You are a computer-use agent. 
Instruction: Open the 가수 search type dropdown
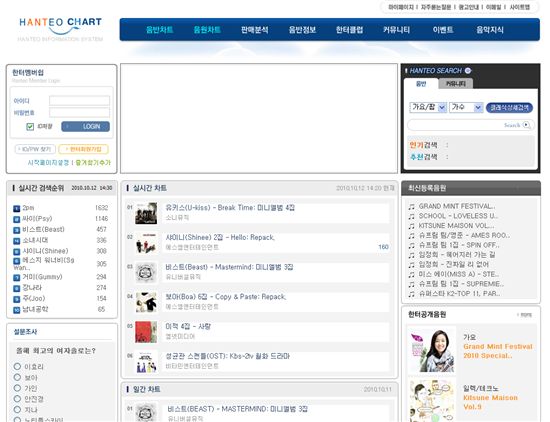point(466,107)
